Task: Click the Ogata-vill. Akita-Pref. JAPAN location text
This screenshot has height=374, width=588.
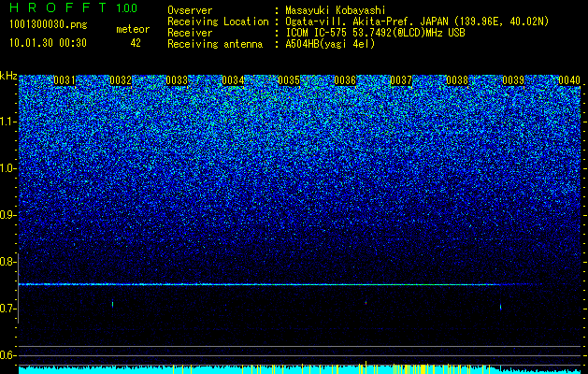Action: pos(417,22)
